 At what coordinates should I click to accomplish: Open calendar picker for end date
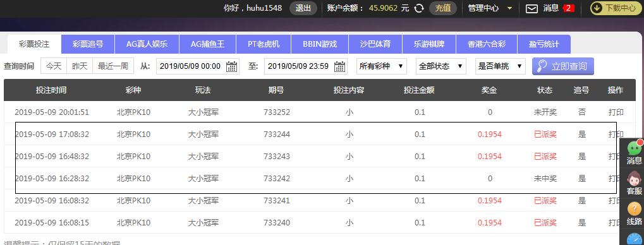pos(339,66)
